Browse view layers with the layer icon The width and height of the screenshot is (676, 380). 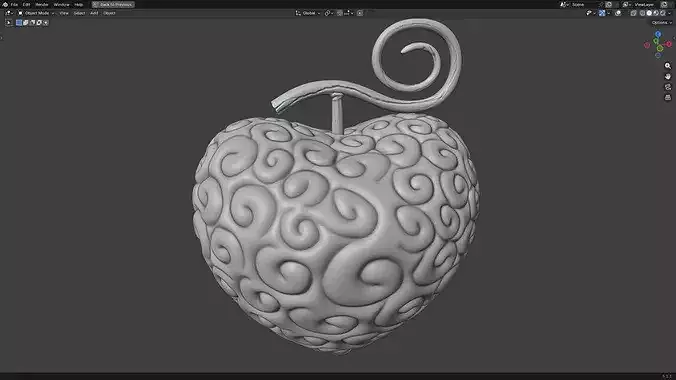tap(626, 4)
